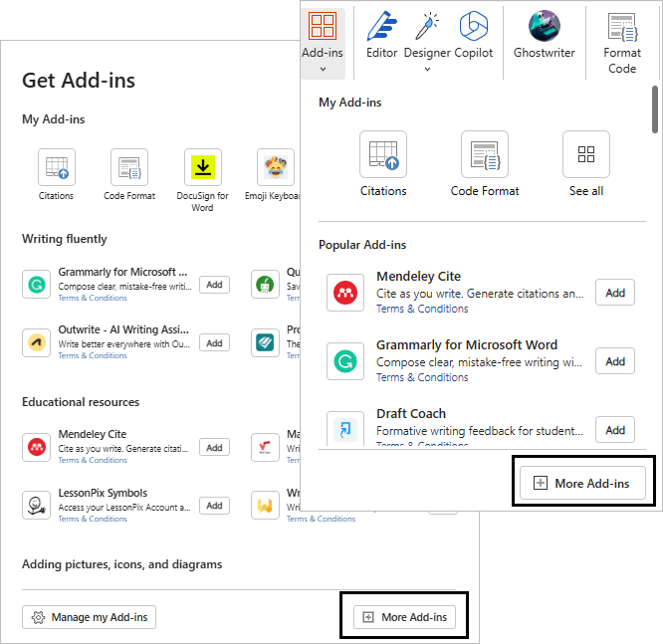The image size is (663, 644).
Task: Add Grammarly under Writing fluently
Action: [214, 285]
